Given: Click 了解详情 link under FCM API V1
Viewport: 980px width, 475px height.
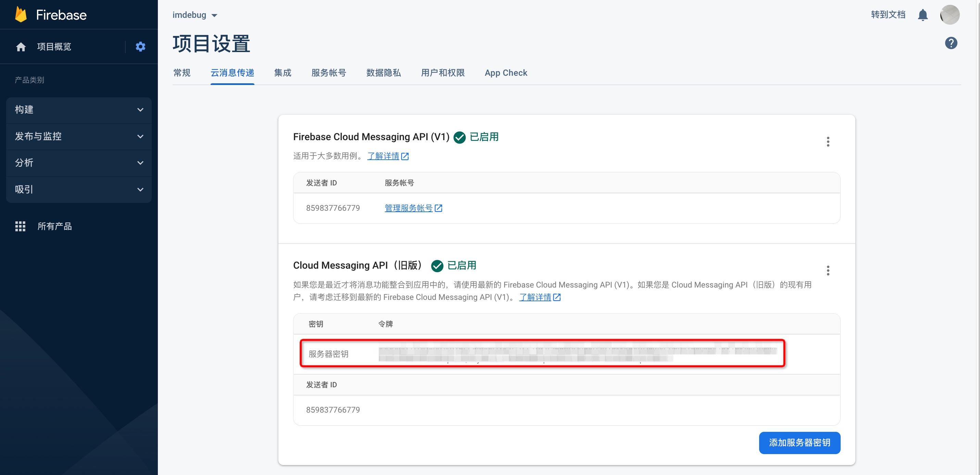Looking at the screenshot, I should pyautogui.click(x=388, y=156).
